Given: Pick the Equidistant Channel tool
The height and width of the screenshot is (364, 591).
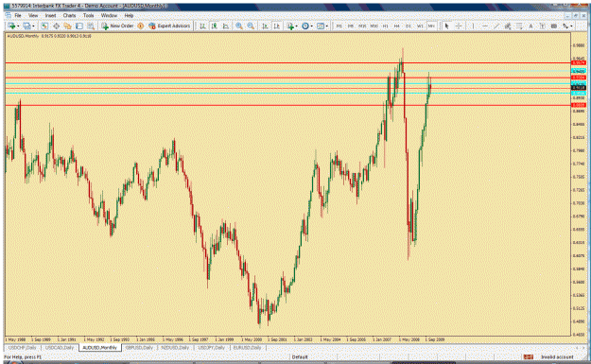Looking at the screenshot, I should click(508, 26).
